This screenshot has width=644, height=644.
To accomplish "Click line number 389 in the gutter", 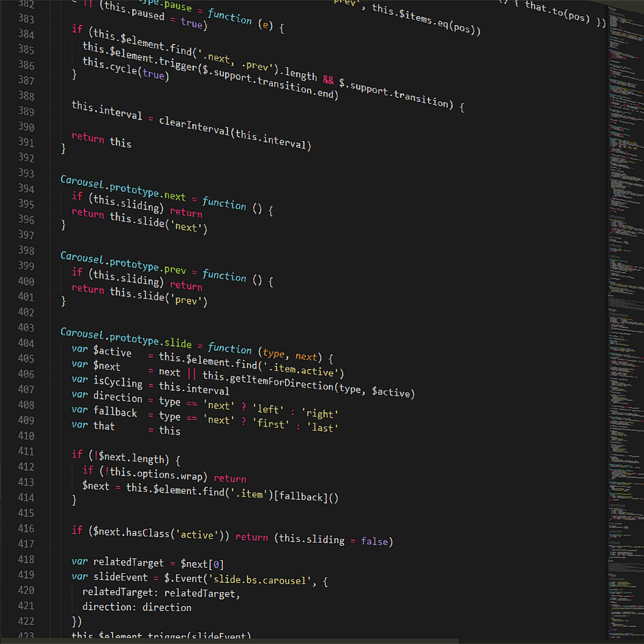I will point(26,111).
